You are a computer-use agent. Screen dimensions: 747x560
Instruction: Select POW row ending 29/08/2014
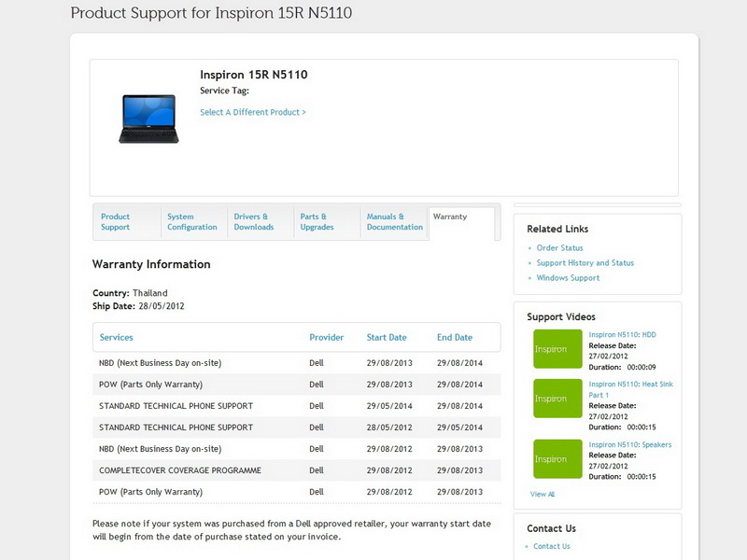(296, 385)
